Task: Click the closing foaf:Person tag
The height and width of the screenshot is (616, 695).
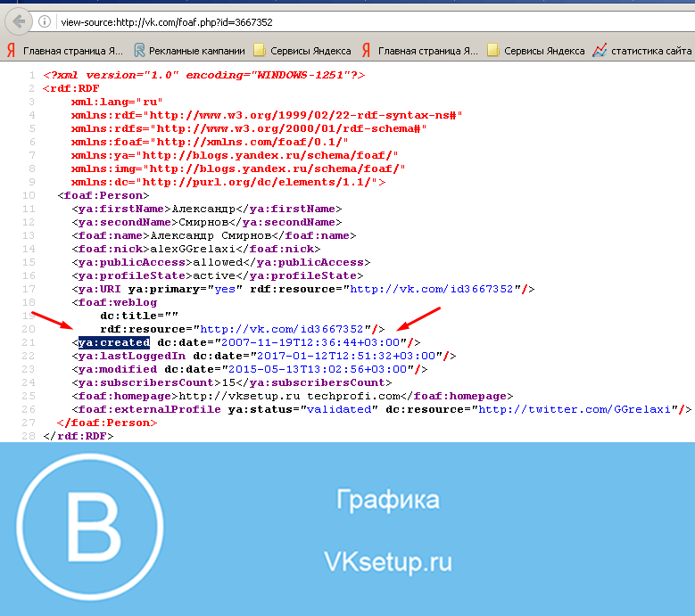Action: click(107, 423)
